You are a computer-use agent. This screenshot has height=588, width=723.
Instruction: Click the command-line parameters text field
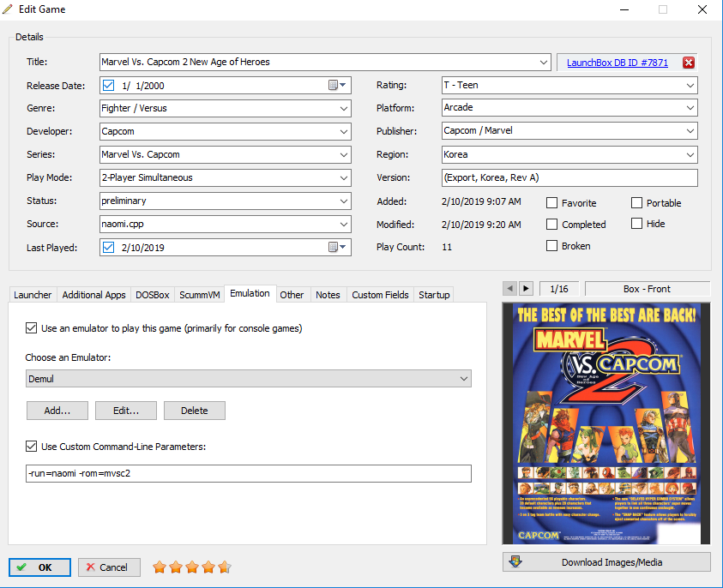tap(249, 473)
